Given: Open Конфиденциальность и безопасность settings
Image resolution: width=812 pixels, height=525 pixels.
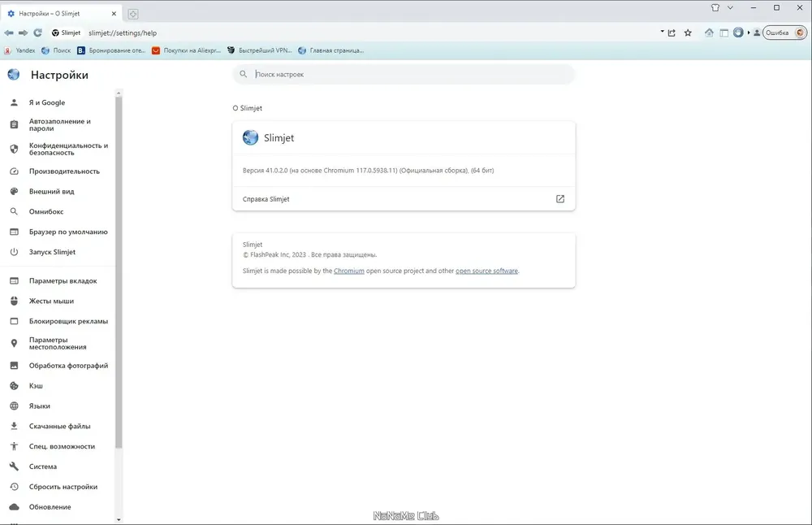Looking at the screenshot, I should click(x=58, y=149).
